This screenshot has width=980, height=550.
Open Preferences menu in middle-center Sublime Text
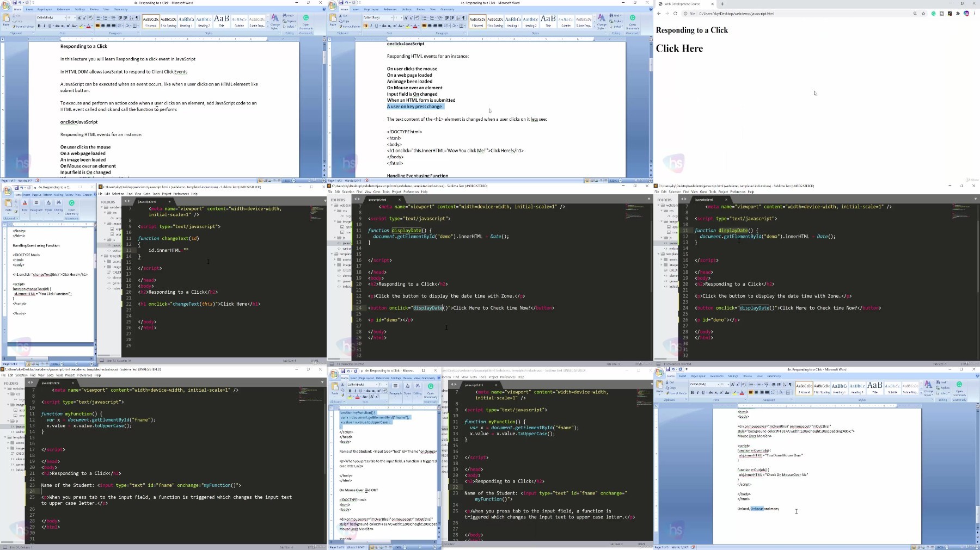411,191
